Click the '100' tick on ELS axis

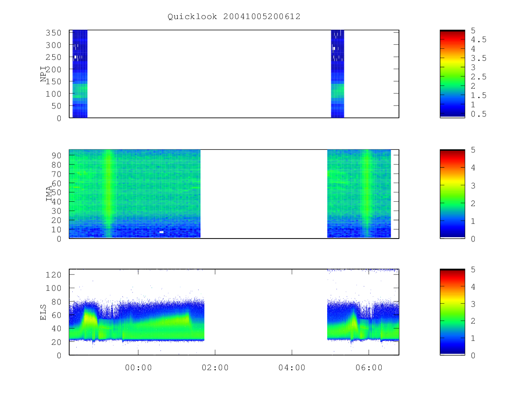coord(54,288)
